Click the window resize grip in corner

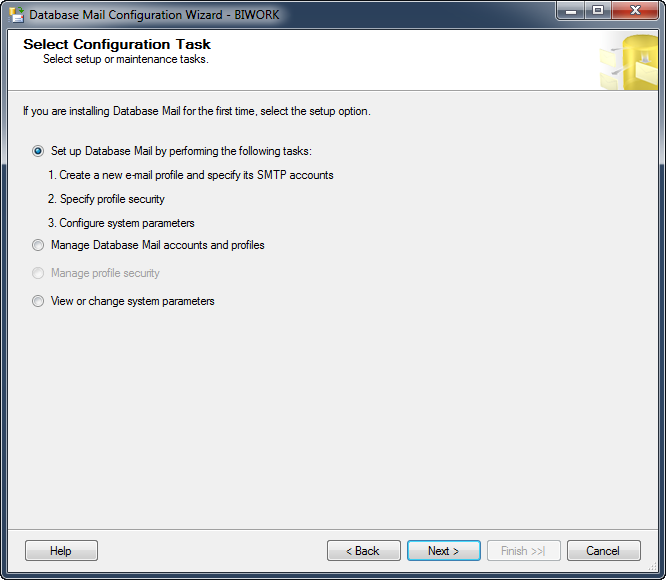[653, 567]
